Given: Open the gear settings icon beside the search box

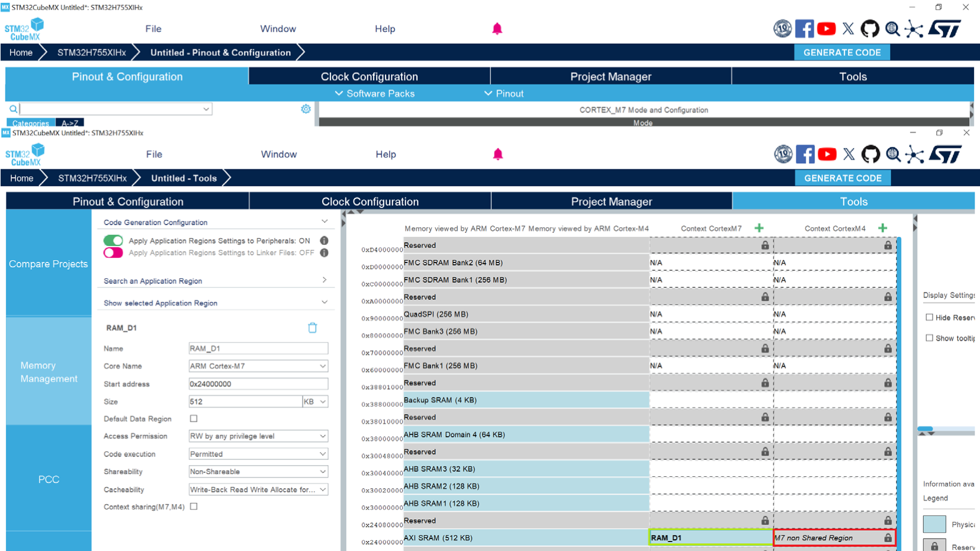Looking at the screenshot, I should pyautogui.click(x=306, y=109).
